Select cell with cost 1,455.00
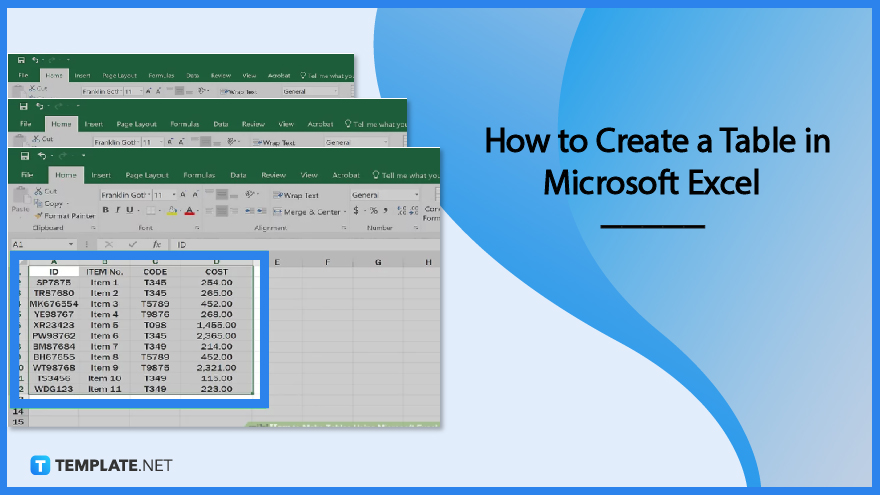The image size is (880, 495). point(216,325)
